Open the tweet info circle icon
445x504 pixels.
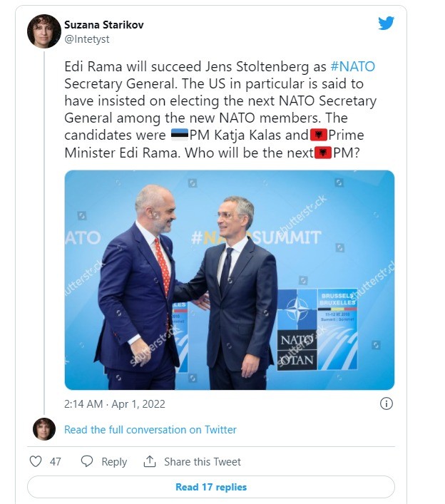point(386,403)
